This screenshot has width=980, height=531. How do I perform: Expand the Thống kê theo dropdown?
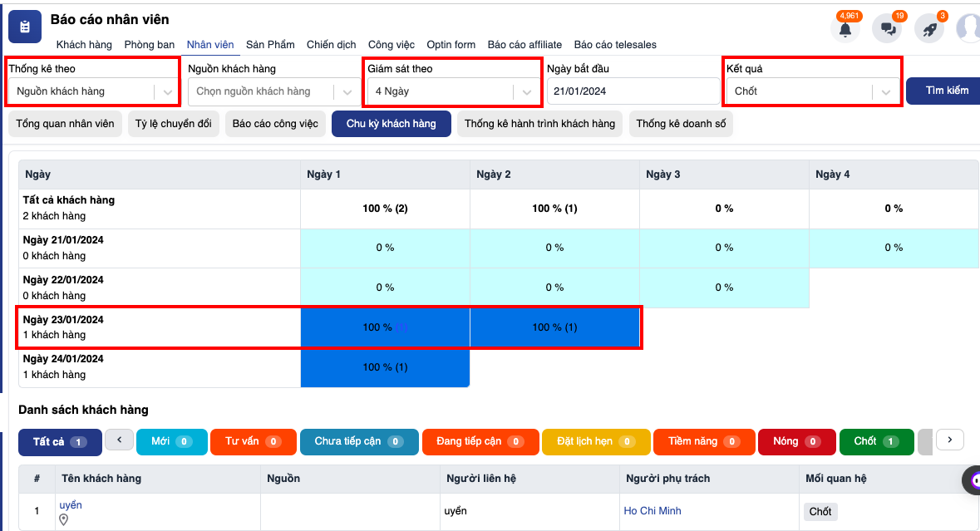[x=94, y=91]
